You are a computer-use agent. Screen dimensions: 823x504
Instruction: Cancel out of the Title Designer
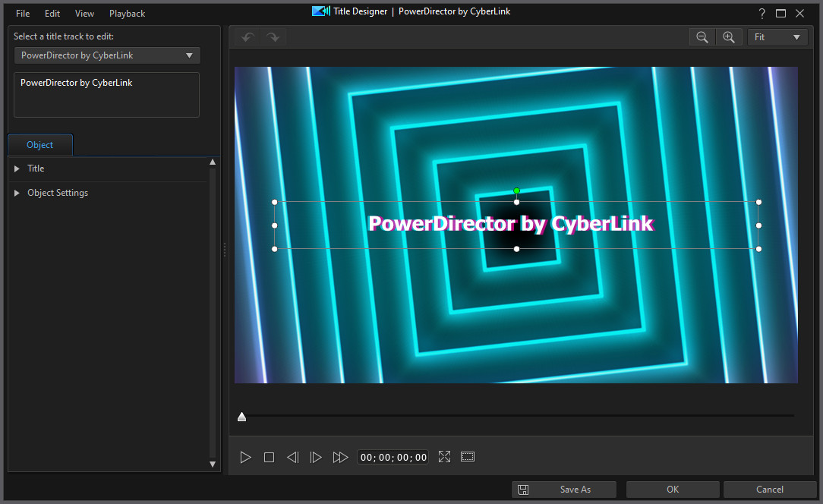[x=769, y=489]
